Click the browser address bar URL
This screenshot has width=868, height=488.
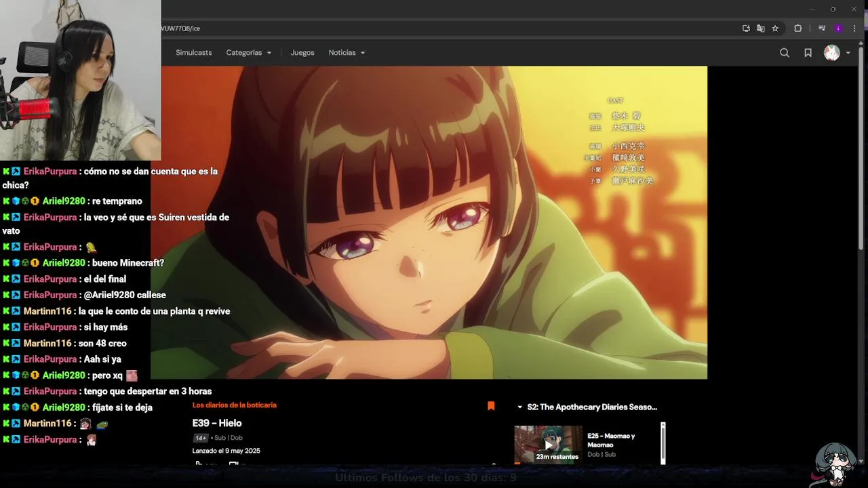click(180, 28)
